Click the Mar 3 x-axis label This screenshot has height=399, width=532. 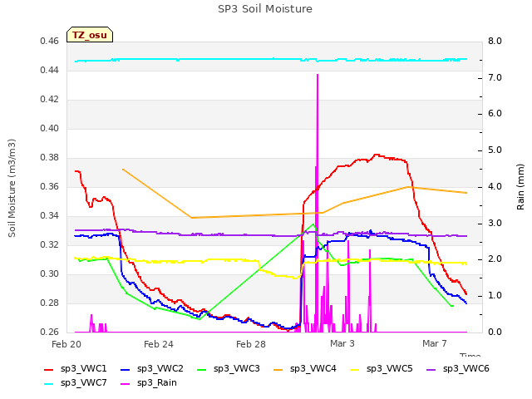342,343
